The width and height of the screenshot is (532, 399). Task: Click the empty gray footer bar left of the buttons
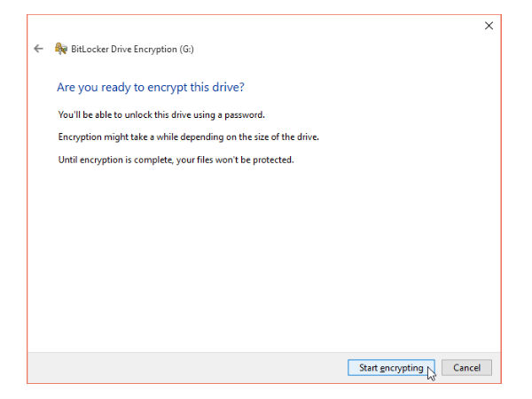click(177, 367)
